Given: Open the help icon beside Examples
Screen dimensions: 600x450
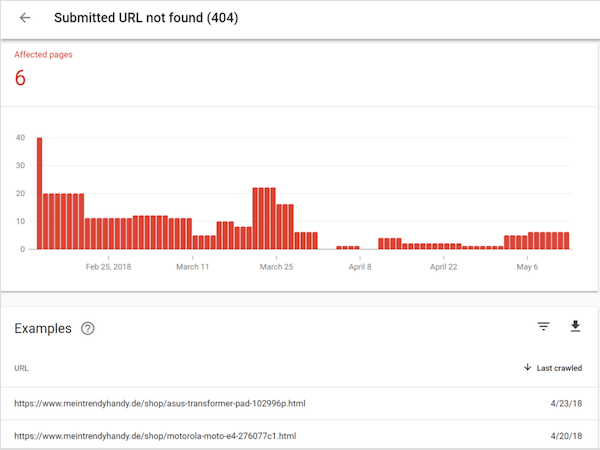Looking at the screenshot, I should (x=88, y=328).
